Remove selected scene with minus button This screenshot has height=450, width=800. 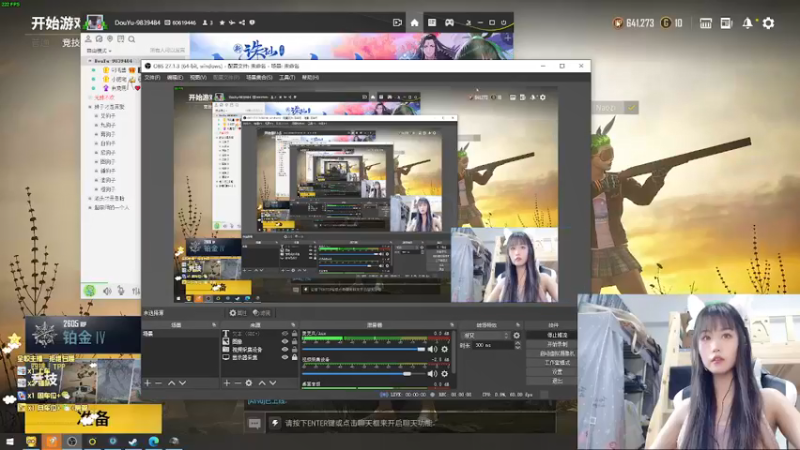coord(158,383)
